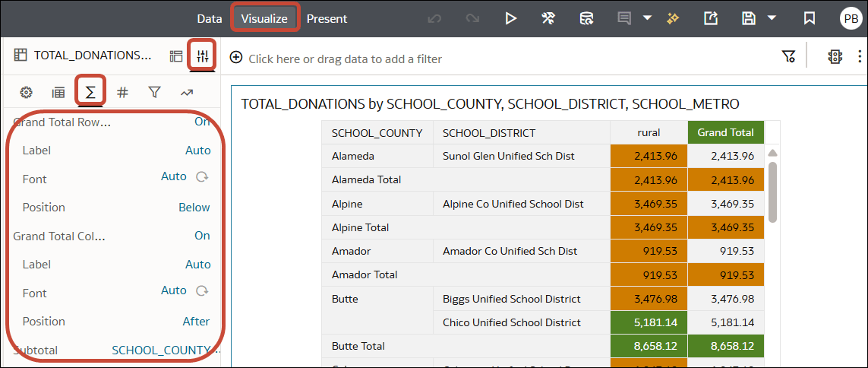Expand the Save dropdown arrow
The height and width of the screenshot is (368, 868).
(772, 18)
